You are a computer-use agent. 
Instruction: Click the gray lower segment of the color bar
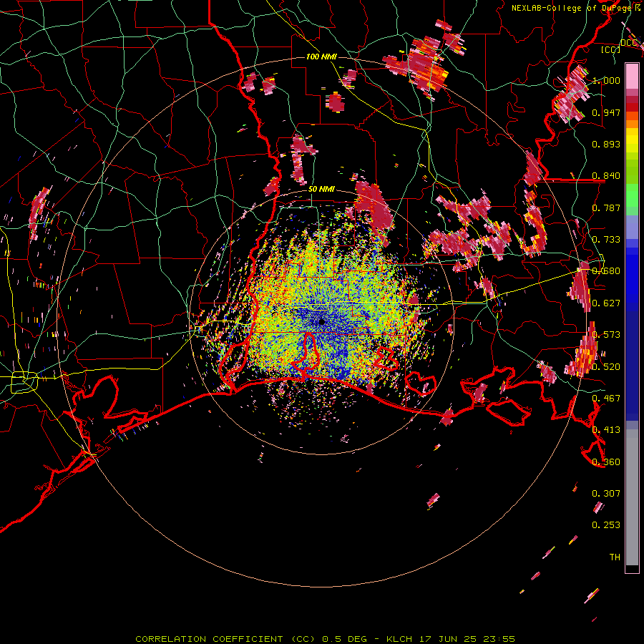coord(632,497)
